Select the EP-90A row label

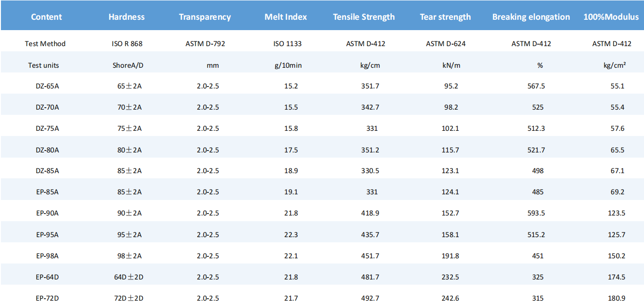click(47, 213)
